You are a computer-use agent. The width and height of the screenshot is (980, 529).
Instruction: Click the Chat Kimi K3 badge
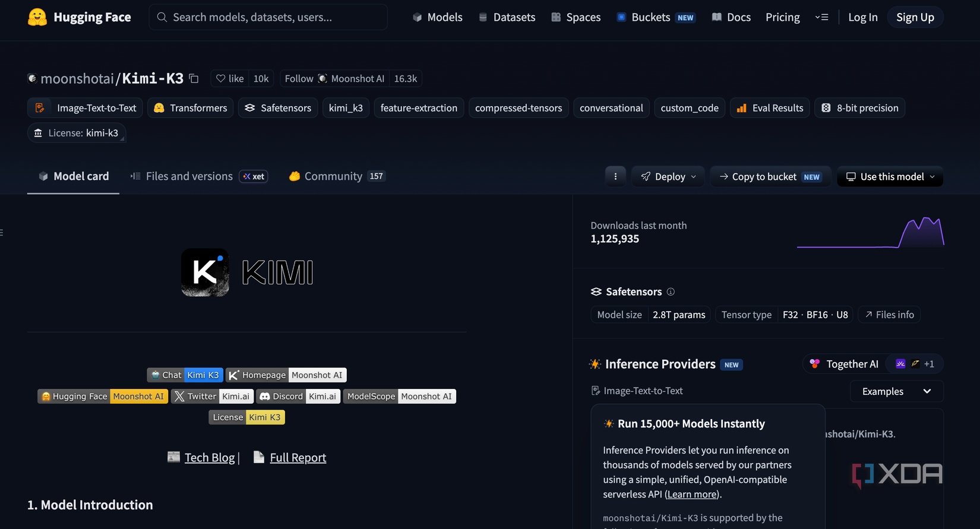[x=185, y=375]
